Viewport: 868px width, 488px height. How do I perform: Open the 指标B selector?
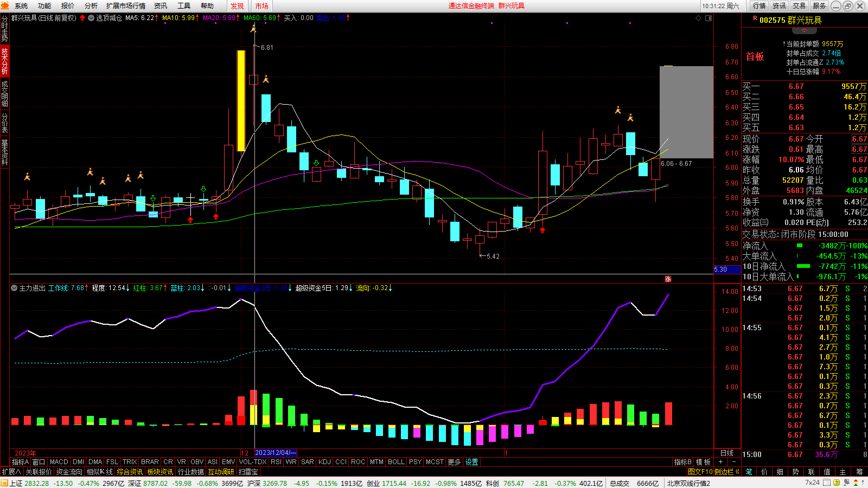point(683,462)
